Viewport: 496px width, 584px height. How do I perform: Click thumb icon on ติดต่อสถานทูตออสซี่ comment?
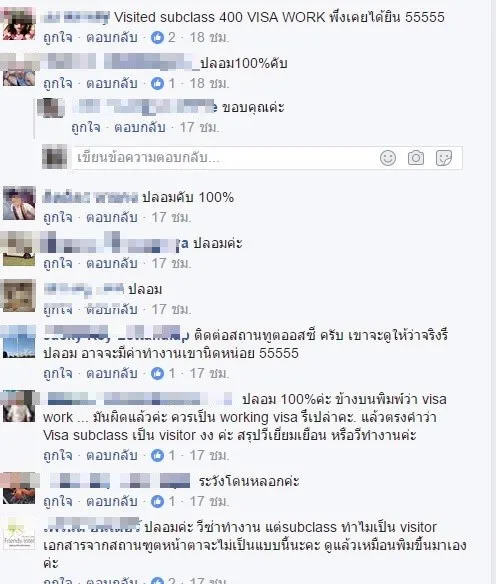coord(158,373)
